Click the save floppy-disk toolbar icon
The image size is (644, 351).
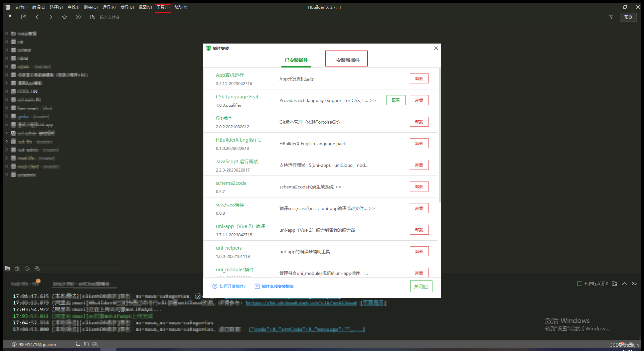24,17
